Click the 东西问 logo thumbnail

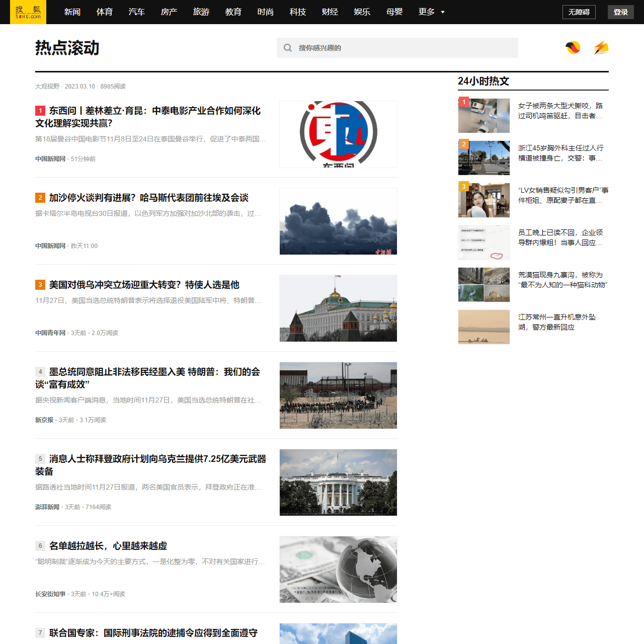click(x=338, y=134)
